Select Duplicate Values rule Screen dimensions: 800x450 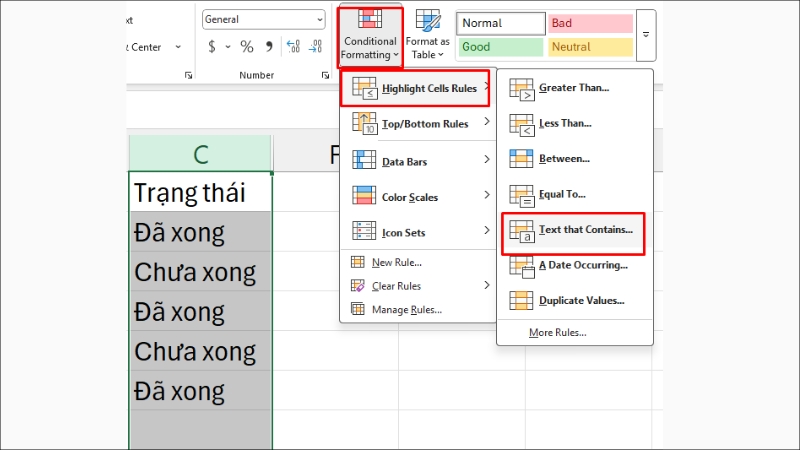pyautogui.click(x=574, y=301)
